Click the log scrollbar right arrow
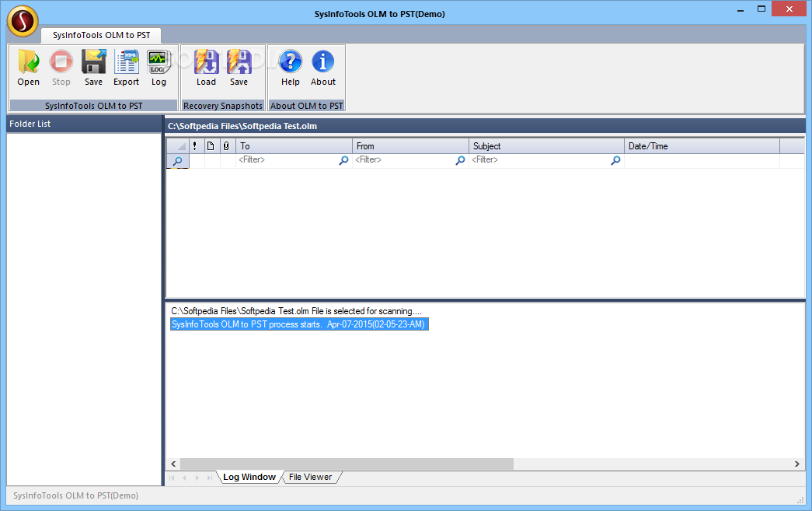 797,464
